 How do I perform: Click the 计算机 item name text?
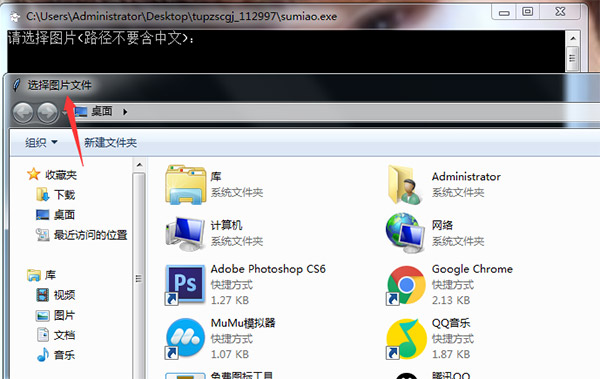(226, 225)
